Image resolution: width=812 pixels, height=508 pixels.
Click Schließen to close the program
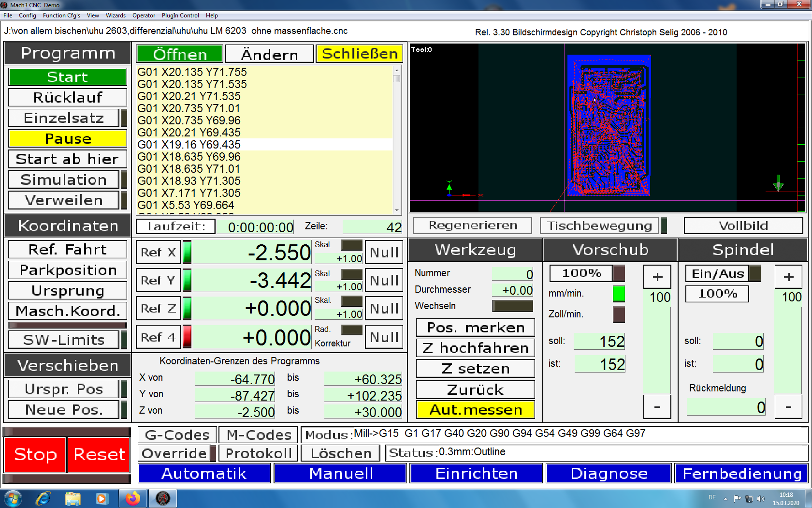coord(360,54)
